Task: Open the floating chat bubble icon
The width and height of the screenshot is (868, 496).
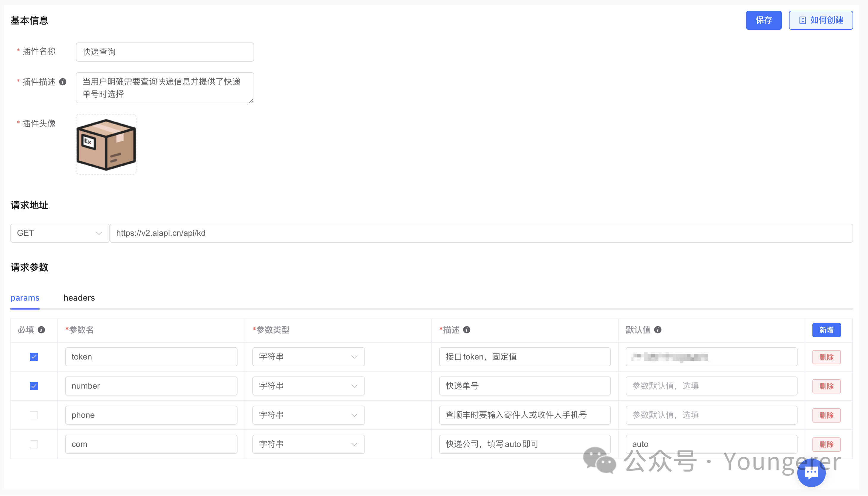Action: pos(811,473)
